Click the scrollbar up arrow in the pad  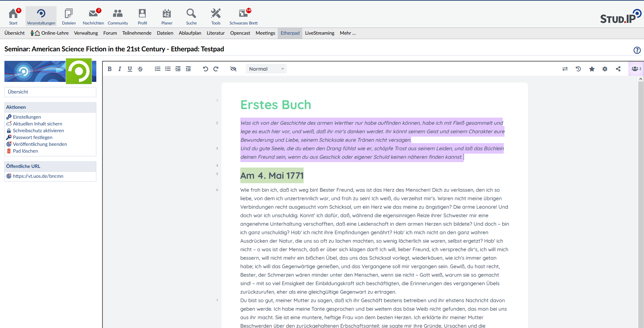[x=641, y=79]
